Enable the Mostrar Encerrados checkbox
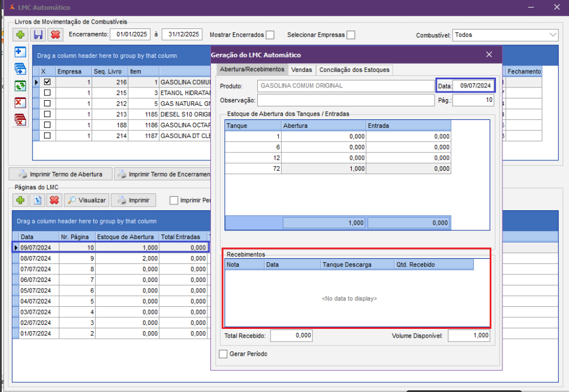 [270, 35]
